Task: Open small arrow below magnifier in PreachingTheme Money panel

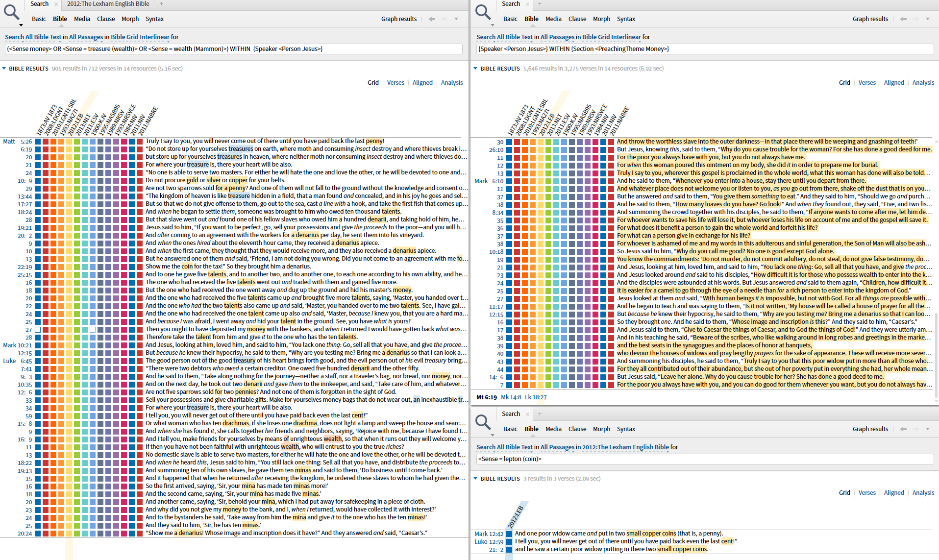Action: (x=493, y=24)
